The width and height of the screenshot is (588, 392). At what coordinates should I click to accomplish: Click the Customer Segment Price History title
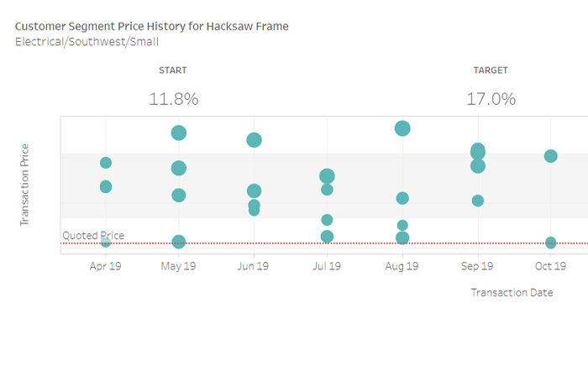pos(152,26)
